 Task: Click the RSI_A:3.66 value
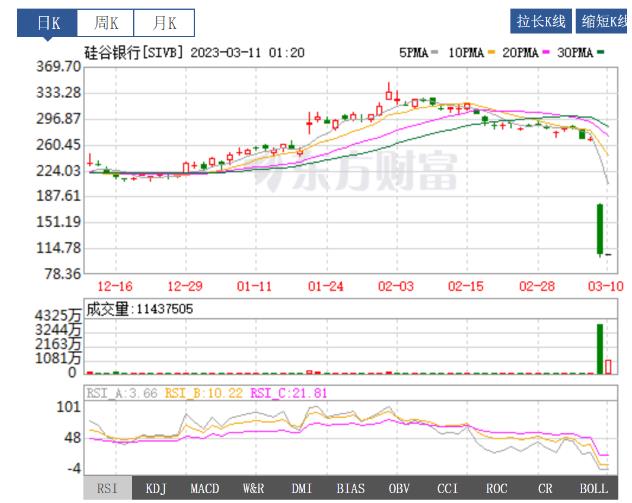pos(122,393)
